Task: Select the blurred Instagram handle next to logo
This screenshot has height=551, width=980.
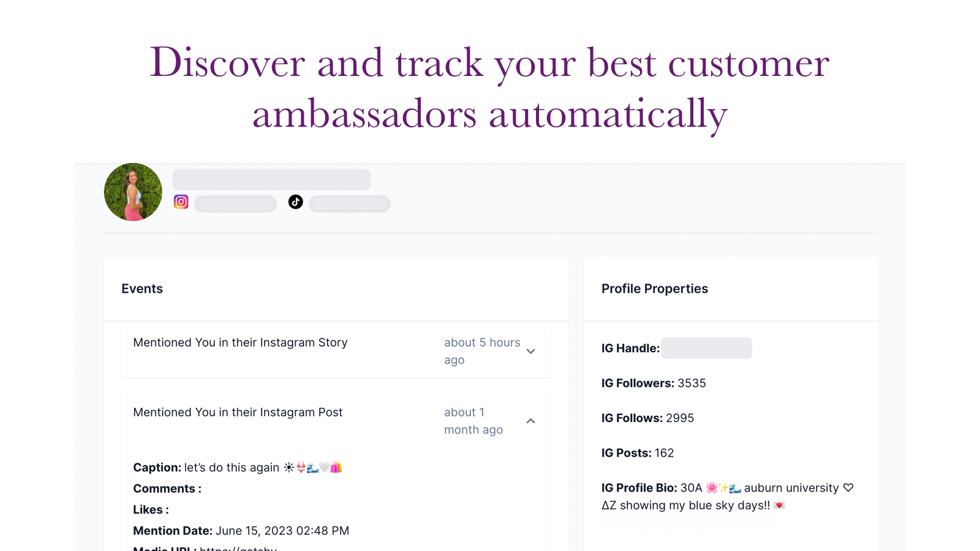Action: [x=235, y=204]
